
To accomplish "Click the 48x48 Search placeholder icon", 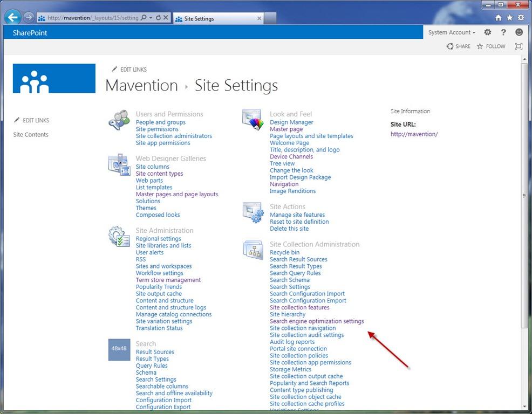I will click(x=119, y=349).
